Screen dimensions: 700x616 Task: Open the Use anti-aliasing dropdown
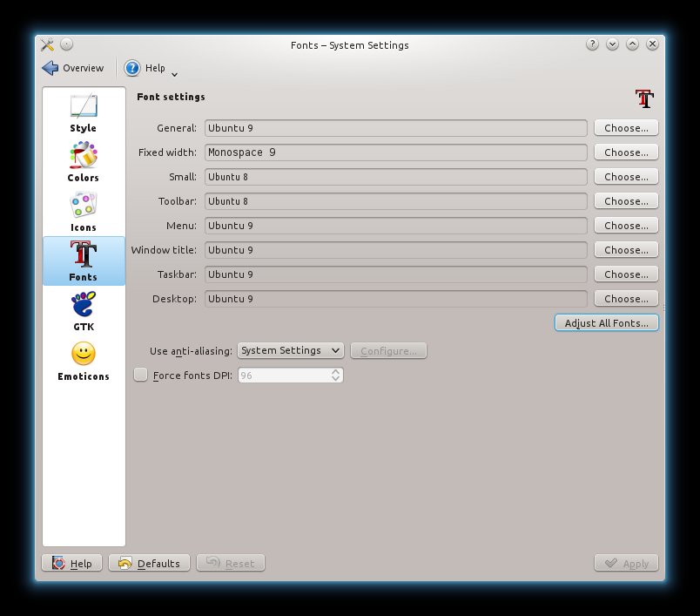(291, 350)
